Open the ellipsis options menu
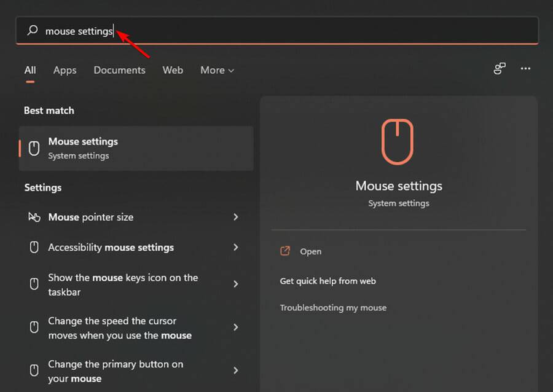Viewport: 553px width, 392px height. coord(525,69)
